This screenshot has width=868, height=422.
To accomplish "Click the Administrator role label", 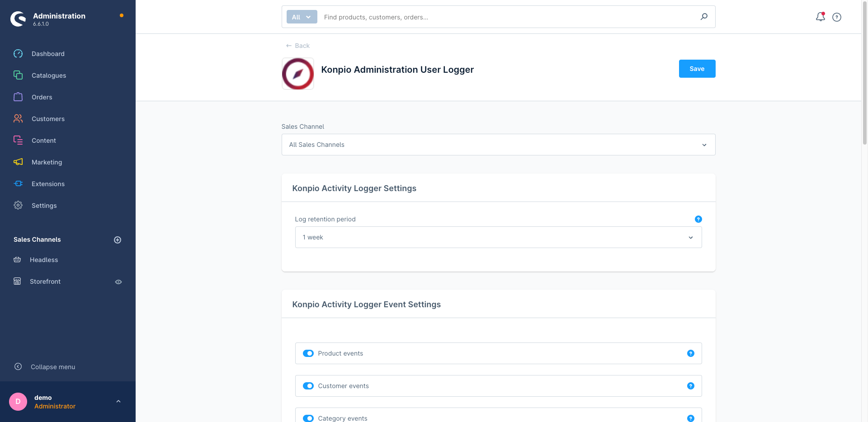I will tap(55, 406).
